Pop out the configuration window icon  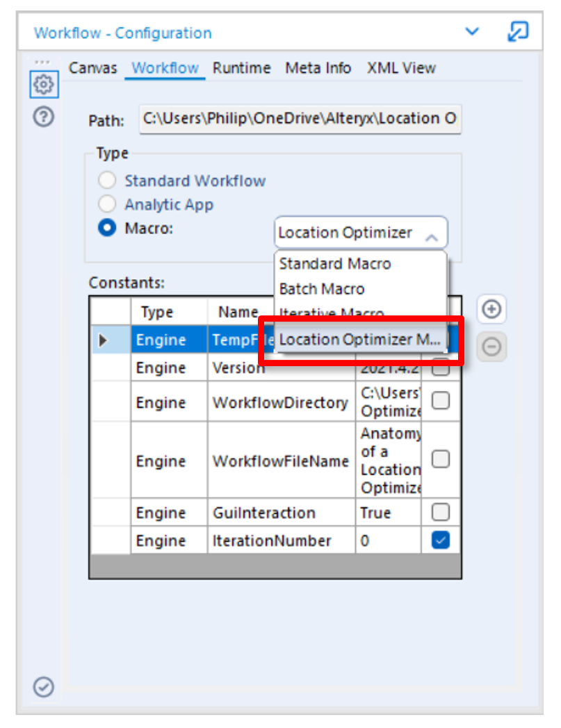tap(518, 32)
